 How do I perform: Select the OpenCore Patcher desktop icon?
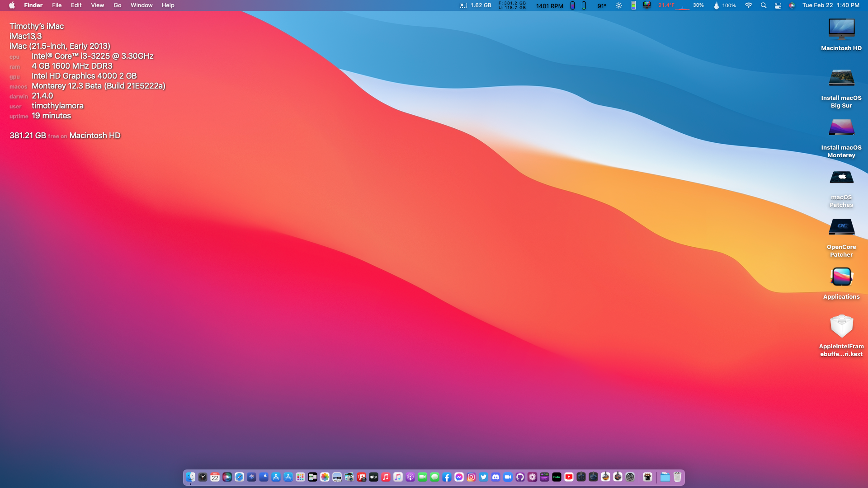[841, 227]
